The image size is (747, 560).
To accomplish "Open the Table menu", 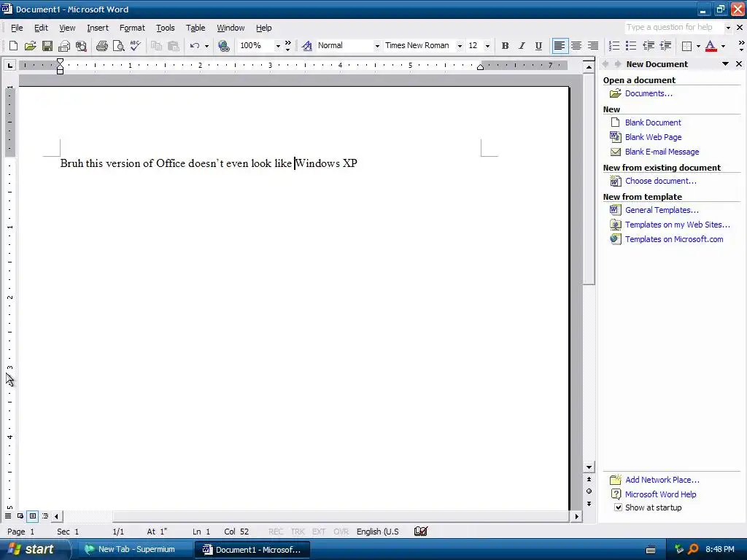I will coord(196,28).
